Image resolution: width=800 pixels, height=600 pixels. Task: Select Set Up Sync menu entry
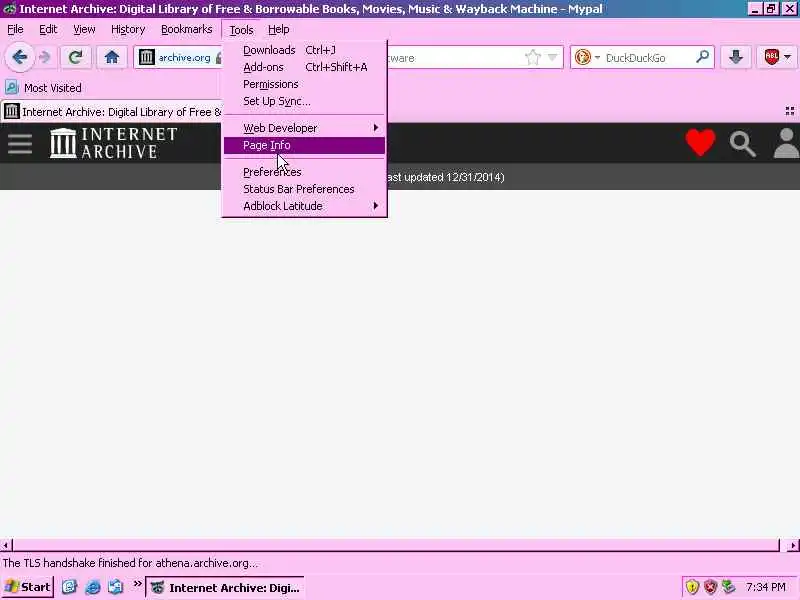305,101
